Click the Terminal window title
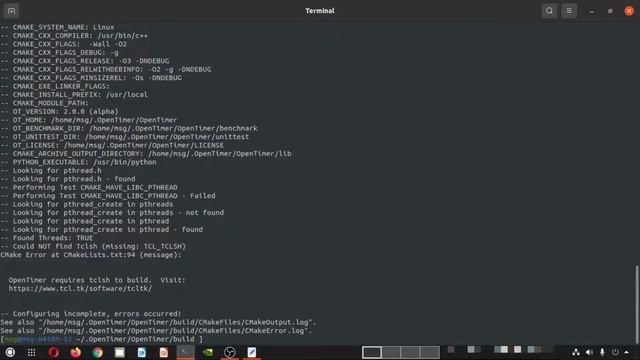The image size is (640, 360). pos(320,11)
